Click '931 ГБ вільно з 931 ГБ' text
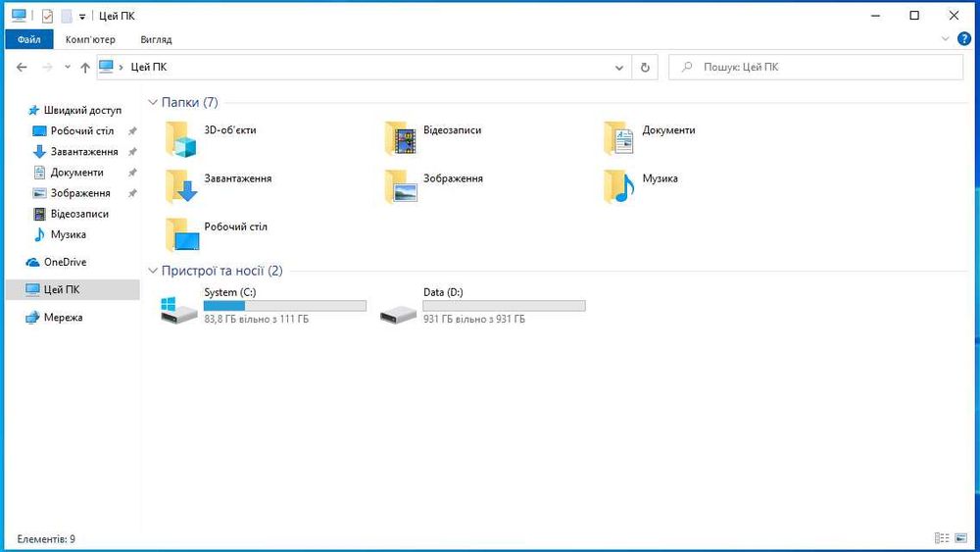Viewport: 980px width, 552px height. pyautogui.click(x=474, y=319)
